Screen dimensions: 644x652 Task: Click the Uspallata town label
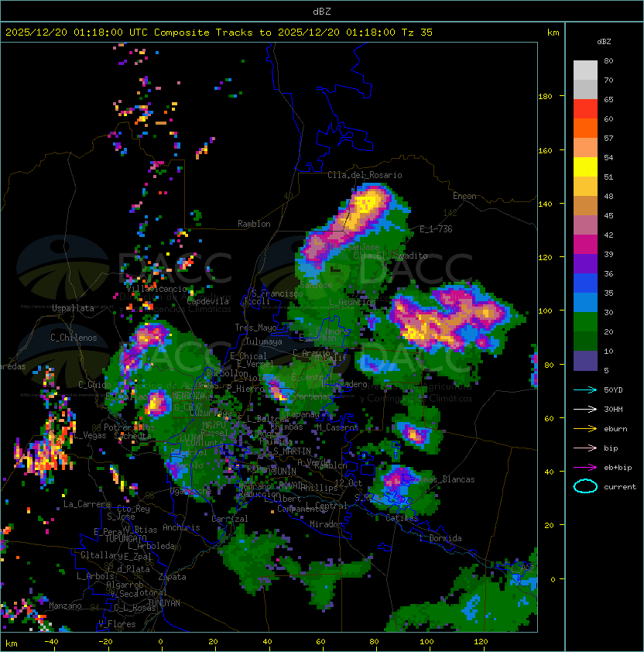(73, 308)
